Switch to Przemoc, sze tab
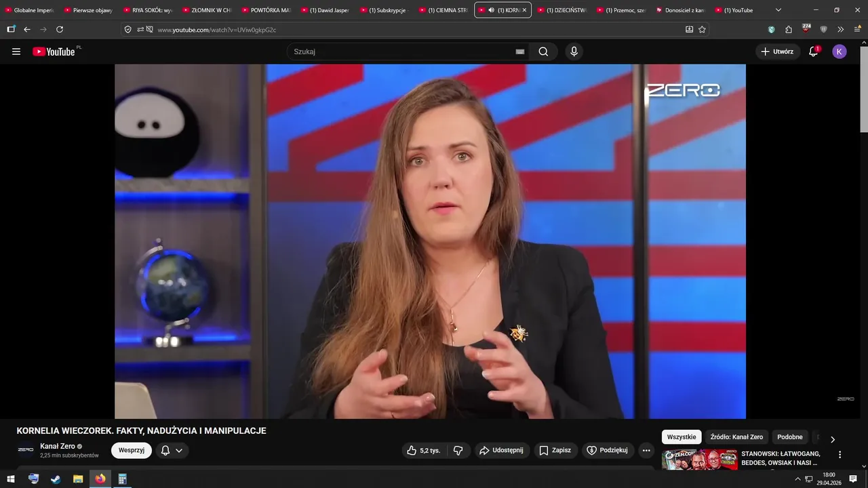Image resolution: width=868 pixels, height=488 pixels. [620, 10]
